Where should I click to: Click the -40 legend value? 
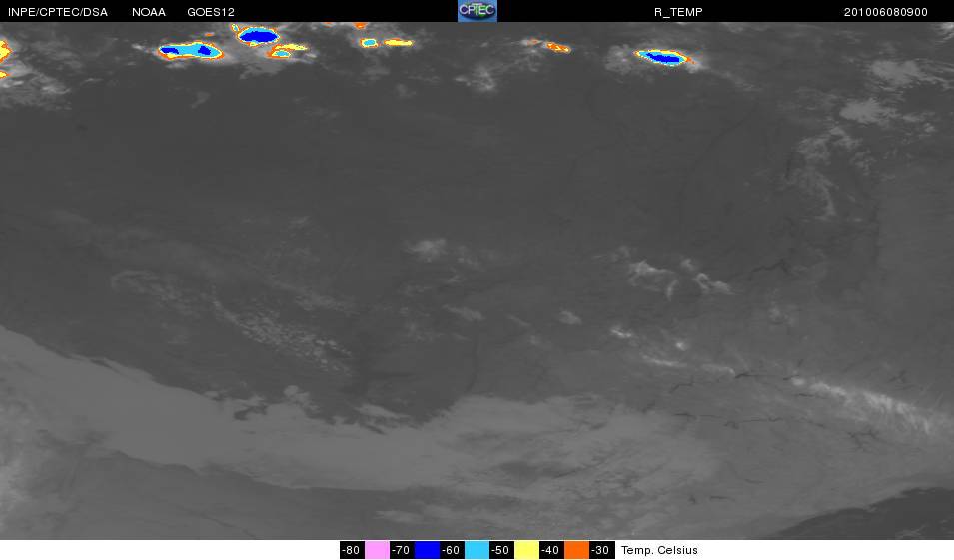click(551, 550)
